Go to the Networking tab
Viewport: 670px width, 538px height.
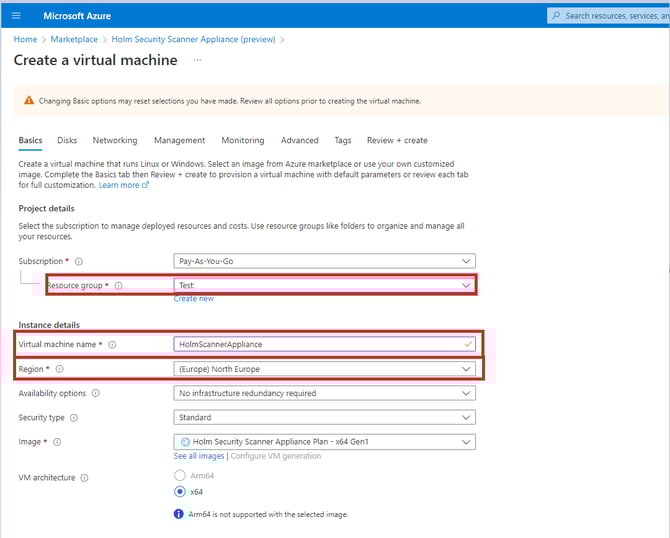(115, 141)
